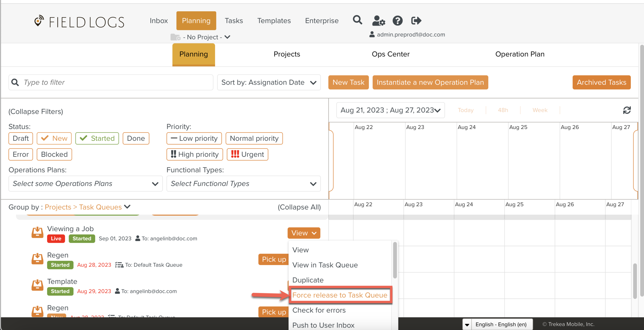Switch to the Ops Center tab
Screen dimensions: 644x330
pos(391,54)
